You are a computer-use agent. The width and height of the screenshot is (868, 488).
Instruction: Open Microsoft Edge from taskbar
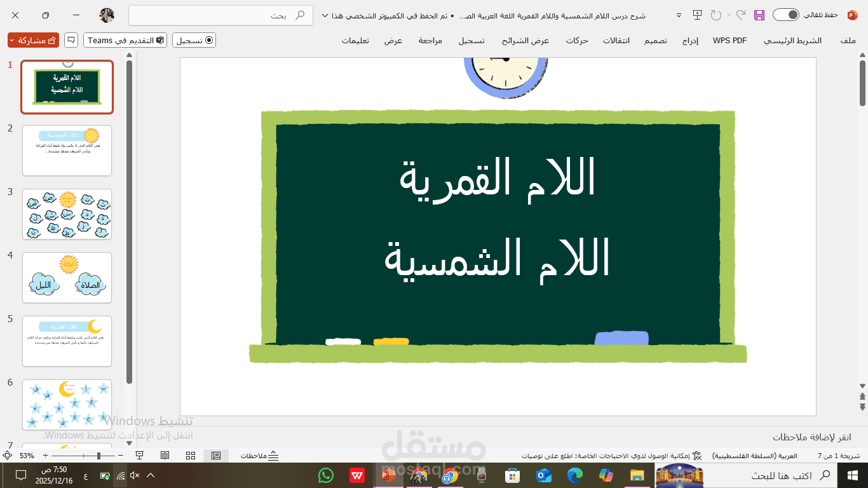(x=574, y=475)
